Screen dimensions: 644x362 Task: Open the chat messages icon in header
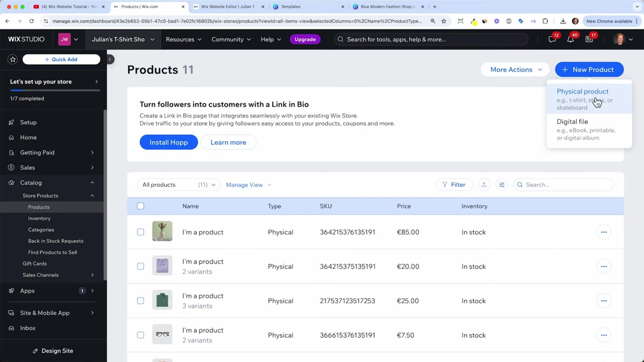[x=552, y=39]
